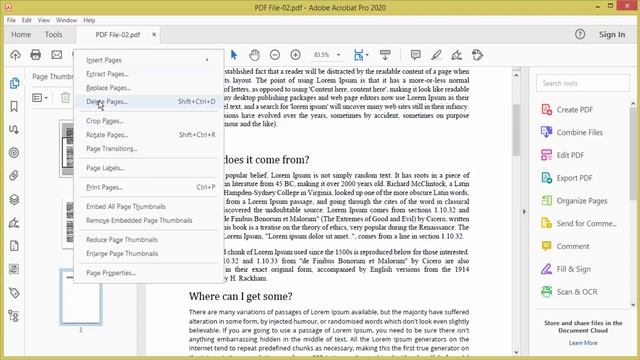Image resolution: width=640 pixels, height=360 pixels.
Task: Select the arrow selection tool
Action: [234, 55]
